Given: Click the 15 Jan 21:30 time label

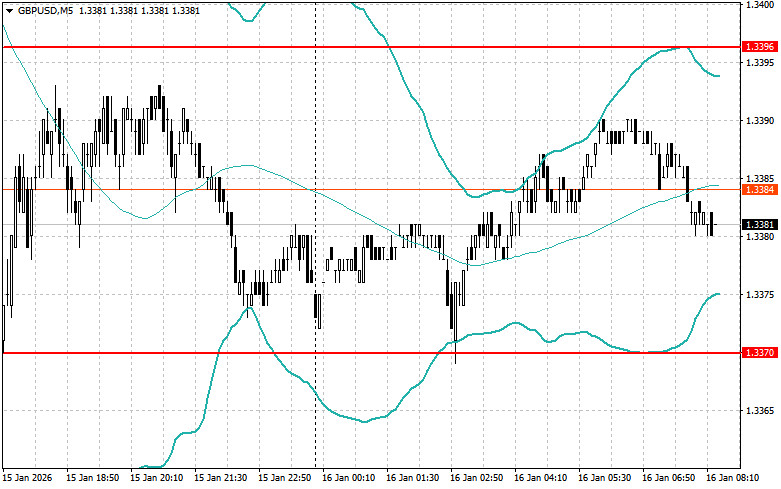Looking at the screenshot, I should pyautogui.click(x=221, y=478).
